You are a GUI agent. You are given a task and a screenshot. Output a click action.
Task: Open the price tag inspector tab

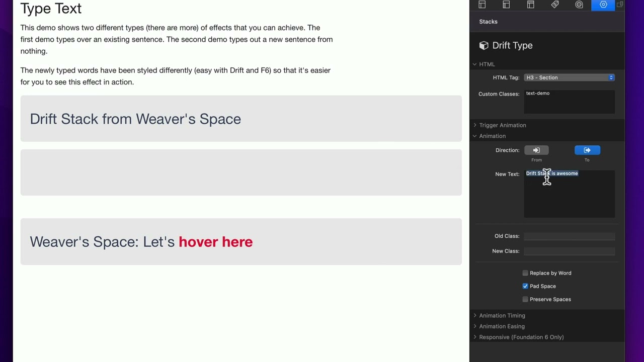point(555,5)
